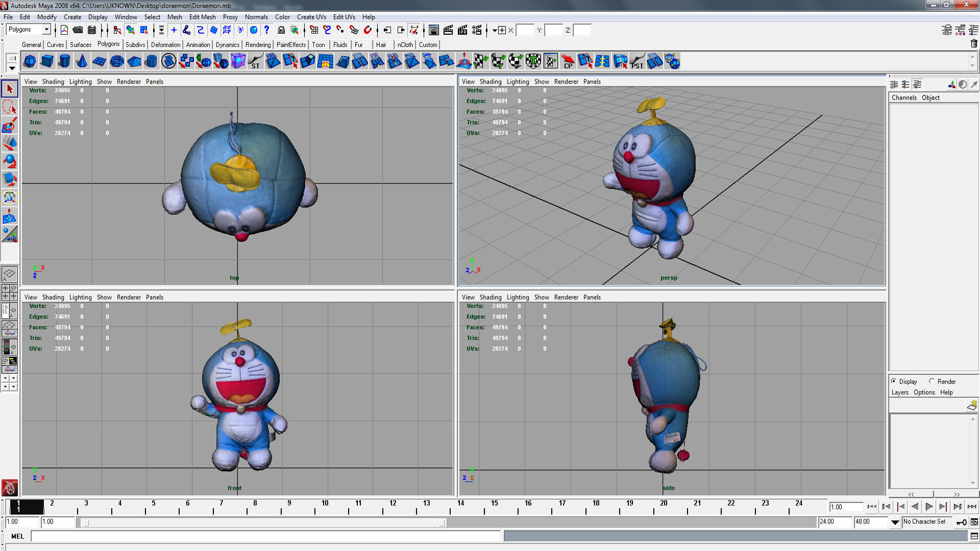Image resolution: width=980 pixels, height=551 pixels.
Task: Open the character set dropdown arrow
Action: tap(895, 522)
